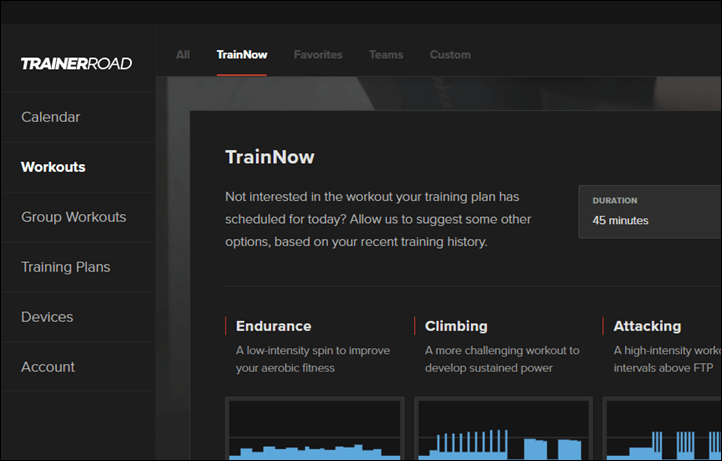Screen dimensions: 722x461
Task: Click the TrainerRoad logo
Action: [76, 63]
